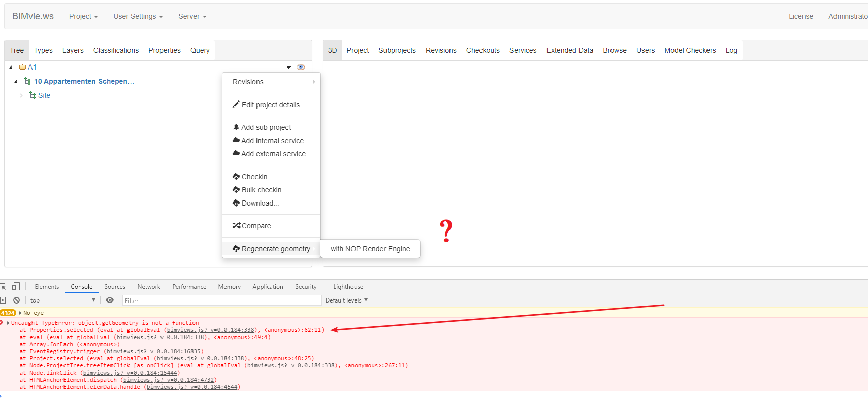The image size is (868, 403).
Task: Click the icon beside Regenerate geometry
Action: coord(236,248)
